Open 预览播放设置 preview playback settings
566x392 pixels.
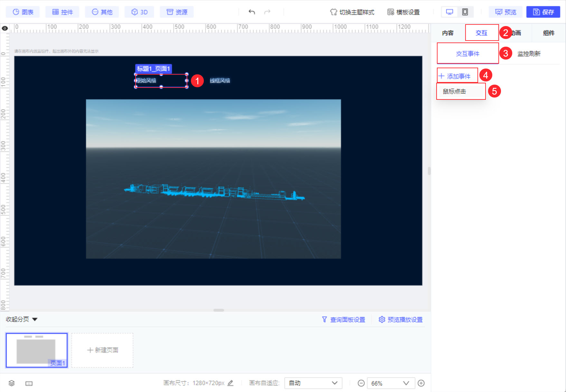[401, 320]
